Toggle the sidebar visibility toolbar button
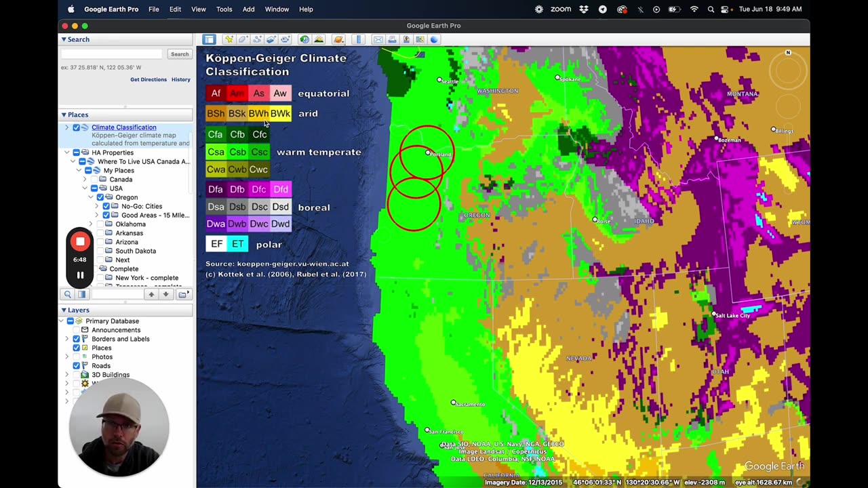This screenshot has height=488, width=868. 209,39
